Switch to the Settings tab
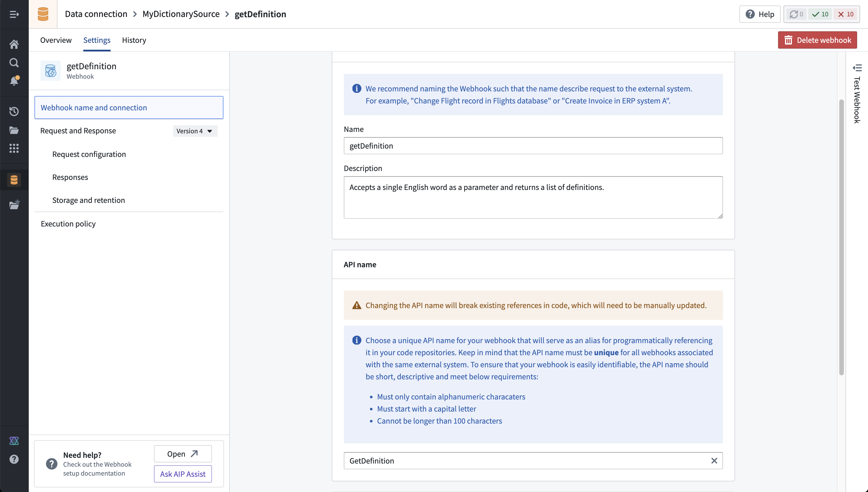Screen dimensions: 868x492 click(x=97, y=40)
